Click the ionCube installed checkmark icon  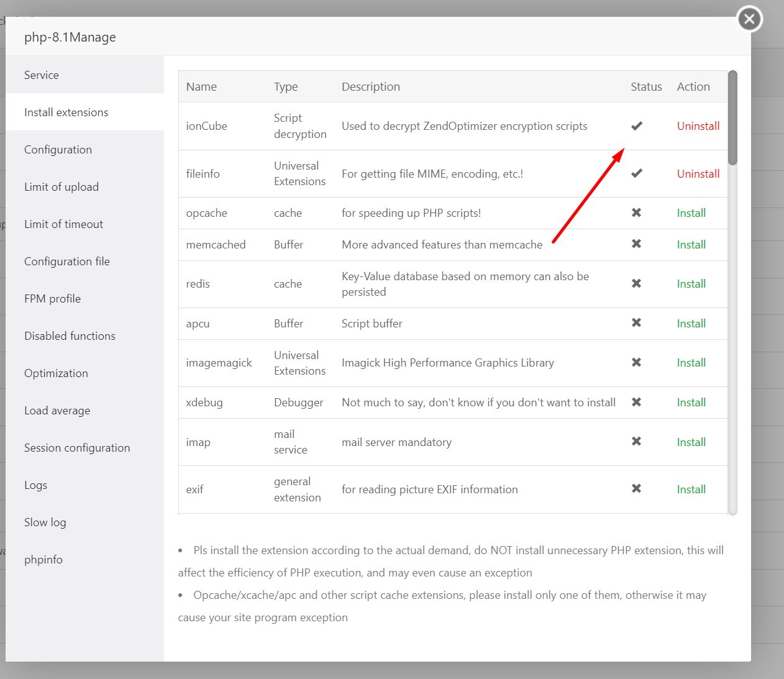[636, 126]
